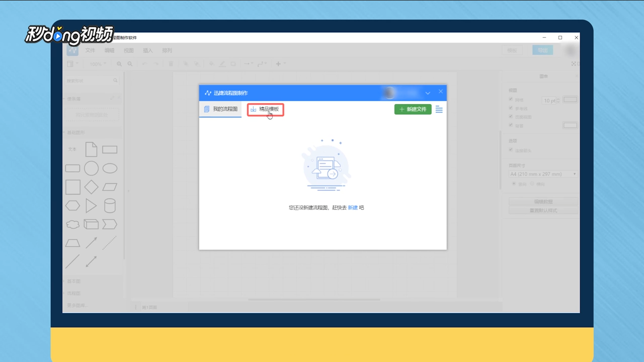644x362 pixels.
Task: Select the circle shape
Action: click(91, 168)
